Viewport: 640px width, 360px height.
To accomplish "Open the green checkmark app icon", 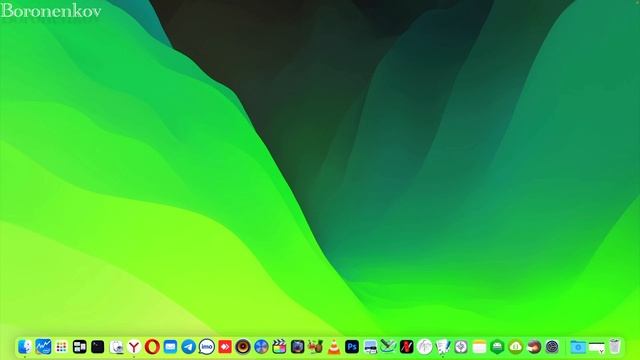I will 388,347.
